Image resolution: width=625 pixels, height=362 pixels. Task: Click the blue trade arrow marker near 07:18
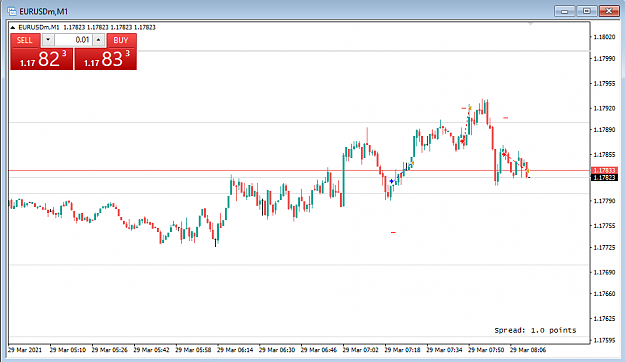click(392, 181)
